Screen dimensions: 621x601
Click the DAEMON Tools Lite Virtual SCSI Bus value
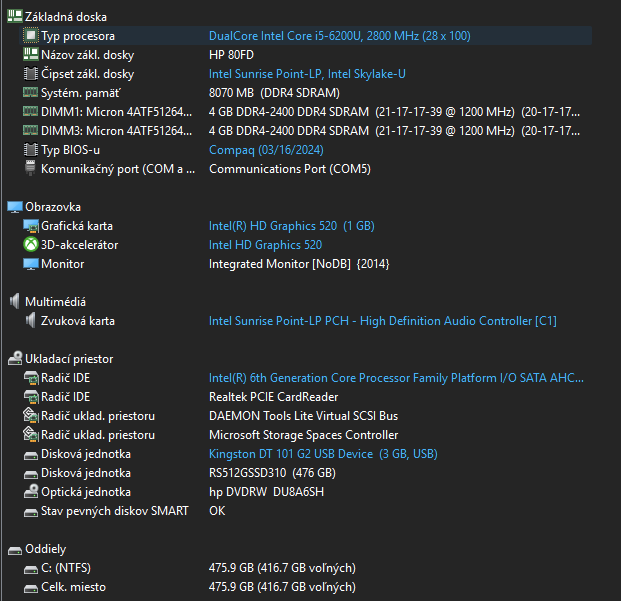point(303,416)
